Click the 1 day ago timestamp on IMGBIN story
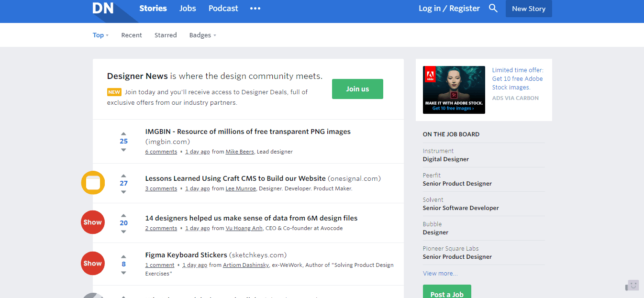This screenshot has width=644, height=298. [198, 152]
